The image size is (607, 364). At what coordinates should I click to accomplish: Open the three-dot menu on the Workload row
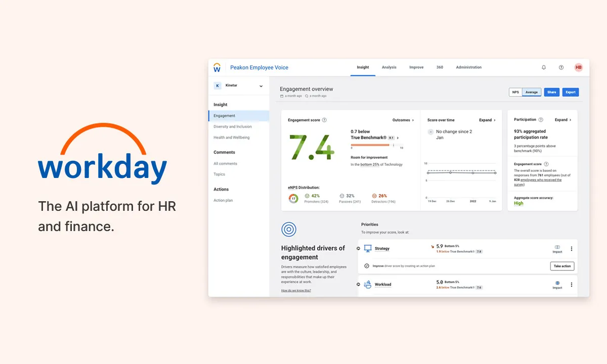pos(571,285)
